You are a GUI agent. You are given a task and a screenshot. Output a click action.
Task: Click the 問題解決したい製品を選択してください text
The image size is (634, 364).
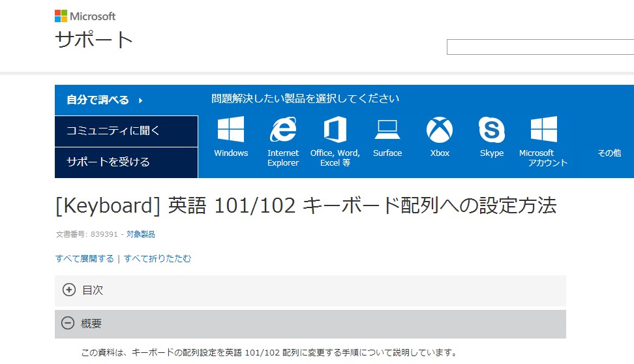click(x=305, y=99)
